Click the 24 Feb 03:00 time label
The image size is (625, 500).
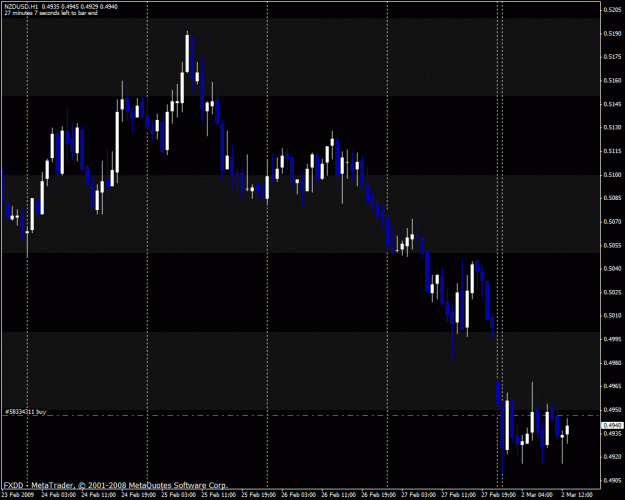coord(58,495)
